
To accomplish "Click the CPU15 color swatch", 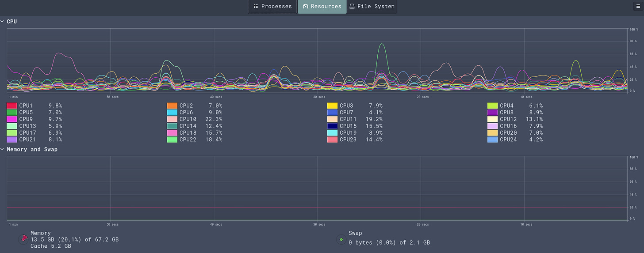I will pyautogui.click(x=332, y=126).
